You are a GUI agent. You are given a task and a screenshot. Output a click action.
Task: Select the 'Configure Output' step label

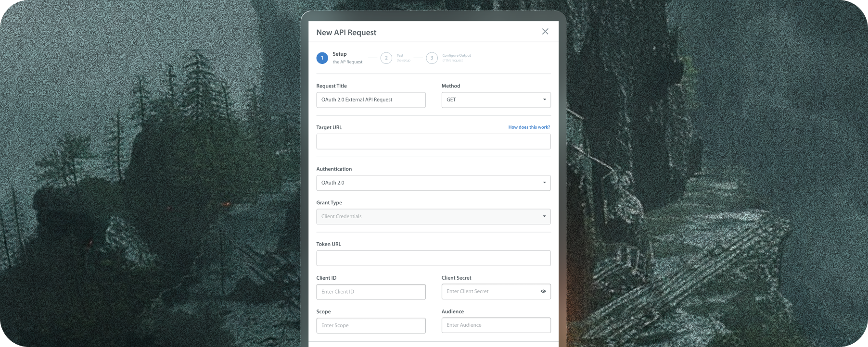456,58
